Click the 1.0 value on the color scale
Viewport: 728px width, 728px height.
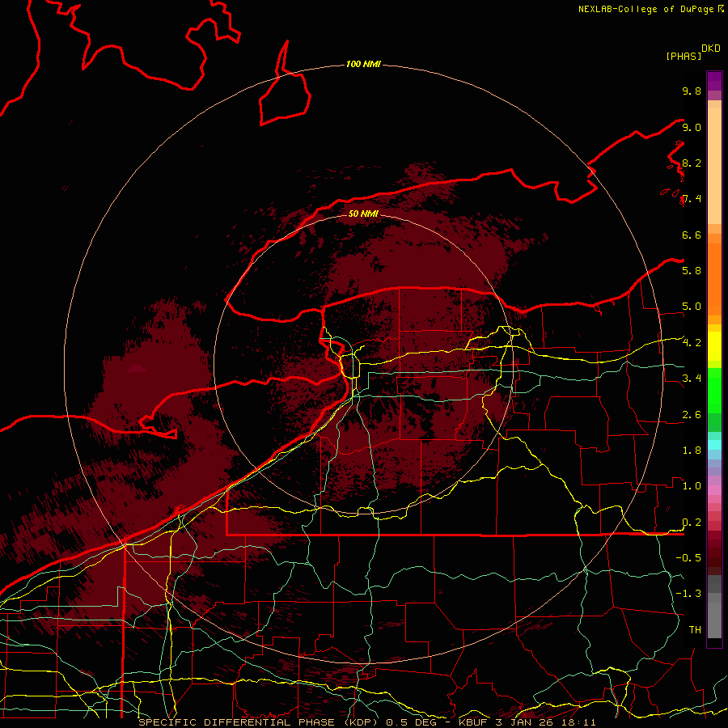[692, 486]
